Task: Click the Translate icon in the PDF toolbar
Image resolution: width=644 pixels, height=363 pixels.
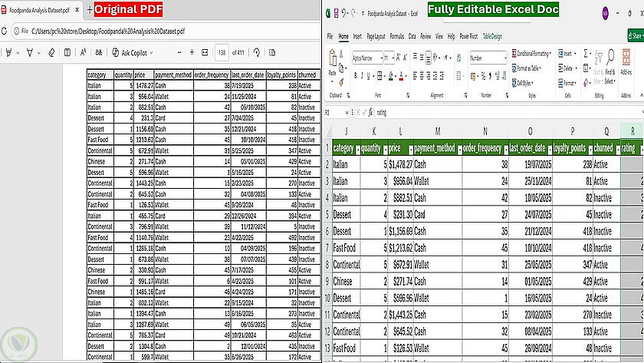Action: pyautogui.click(x=99, y=53)
